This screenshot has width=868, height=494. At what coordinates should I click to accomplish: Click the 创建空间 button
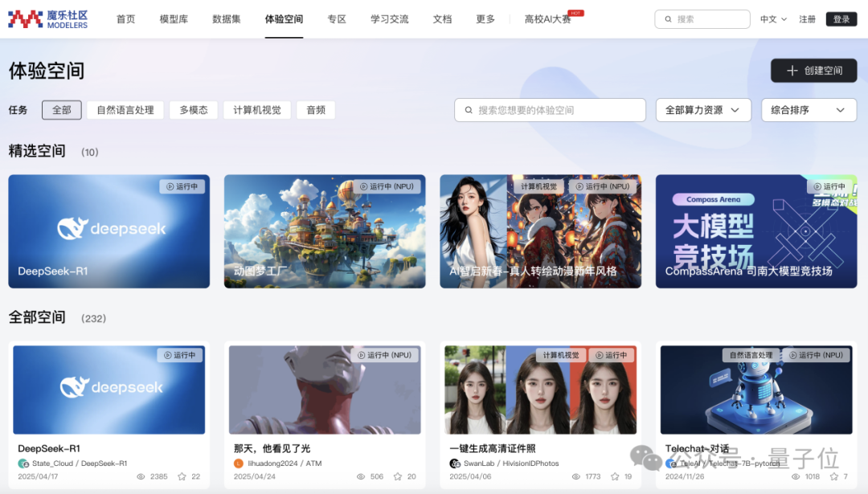813,71
